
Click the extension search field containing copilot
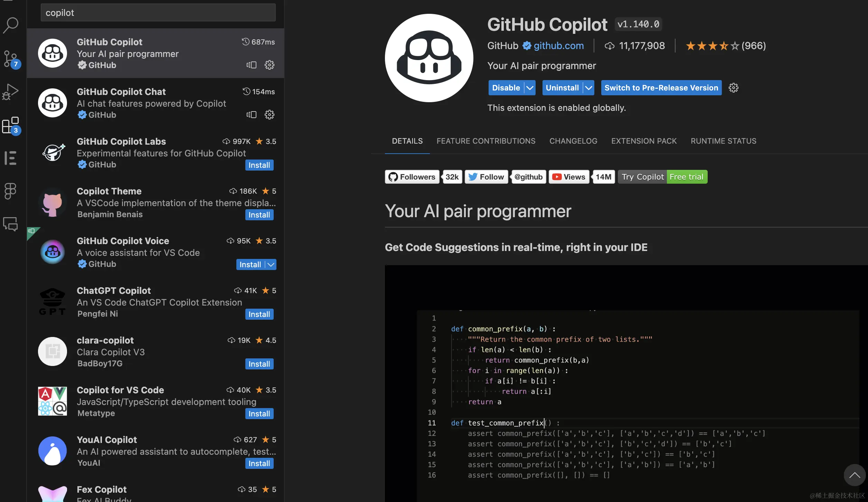(158, 13)
